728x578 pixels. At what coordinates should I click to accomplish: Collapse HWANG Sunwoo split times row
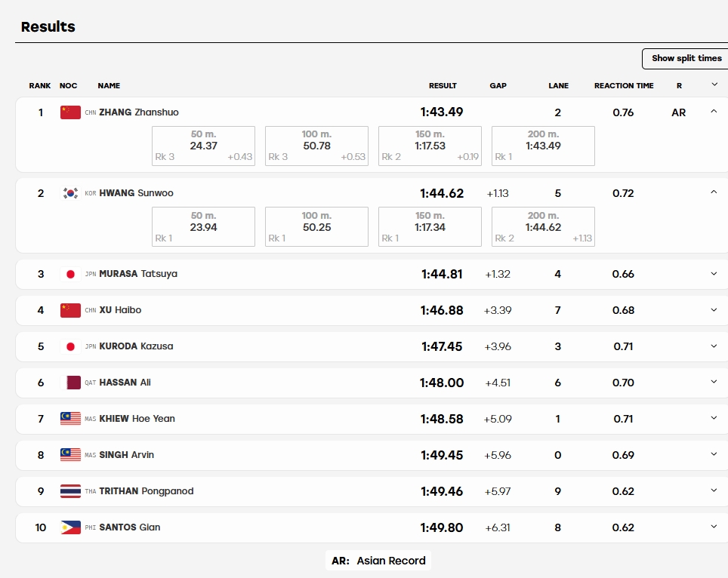tap(714, 192)
